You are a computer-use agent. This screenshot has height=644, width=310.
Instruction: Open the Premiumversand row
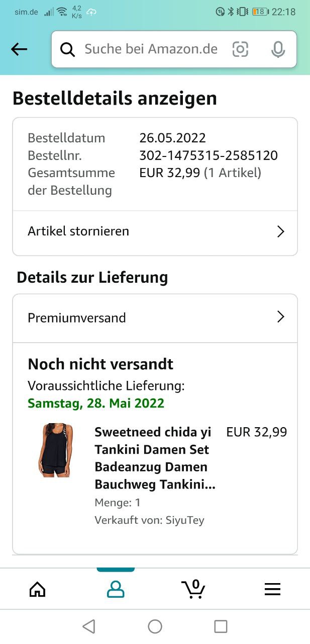click(155, 318)
